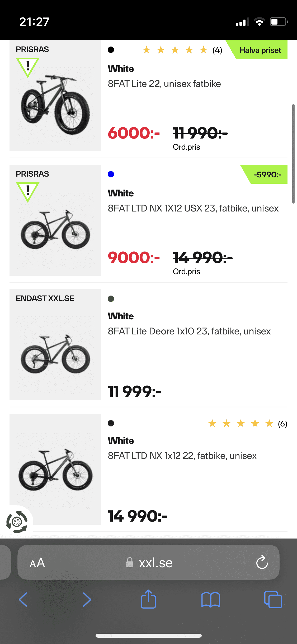Open the 8FAT LTD NX 1X12 USX 23 product
This screenshot has height=644, width=297.
point(193,208)
